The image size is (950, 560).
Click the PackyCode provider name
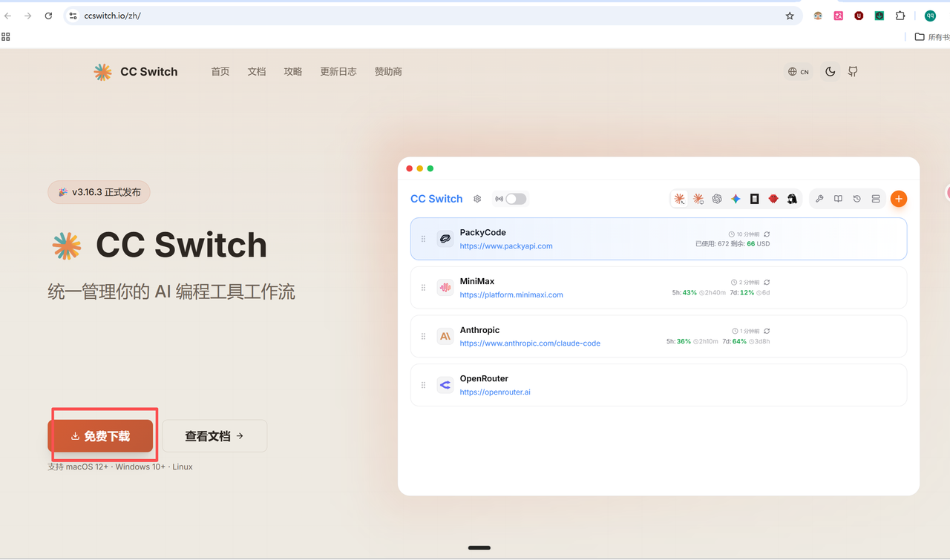tap(482, 233)
